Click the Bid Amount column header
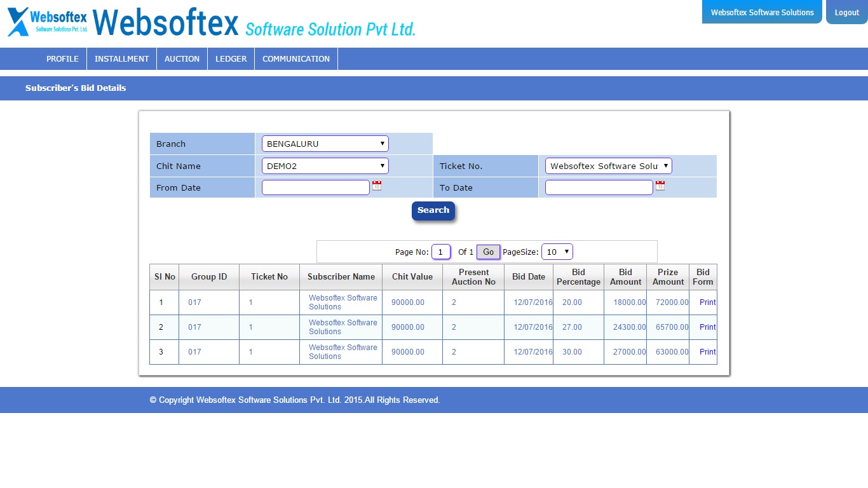Screen dimensions: 868x488 [625, 277]
